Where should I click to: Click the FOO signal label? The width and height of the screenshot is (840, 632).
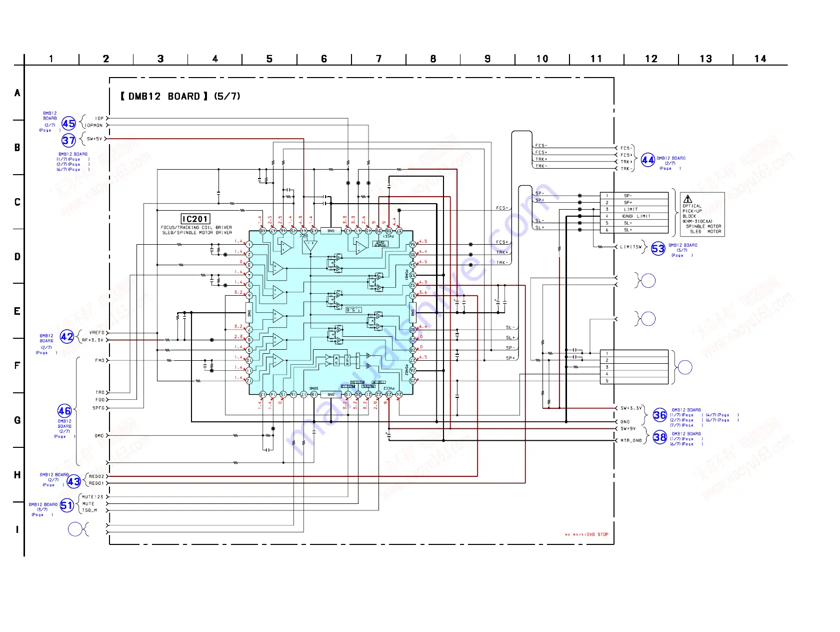pos(100,400)
